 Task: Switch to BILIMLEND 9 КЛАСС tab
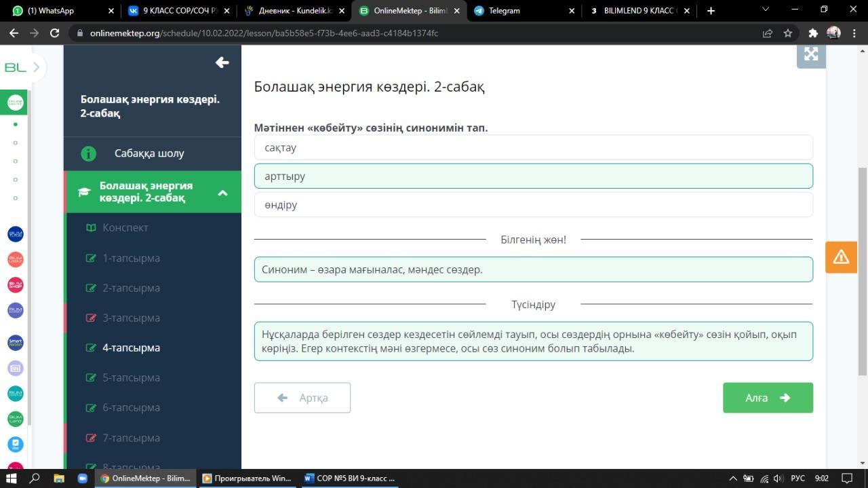pyautogui.click(x=639, y=11)
